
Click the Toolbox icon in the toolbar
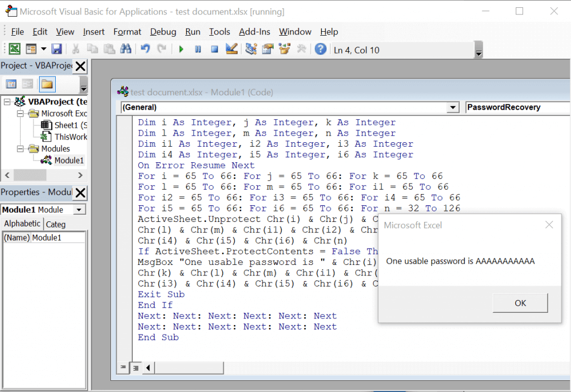(301, 49)
